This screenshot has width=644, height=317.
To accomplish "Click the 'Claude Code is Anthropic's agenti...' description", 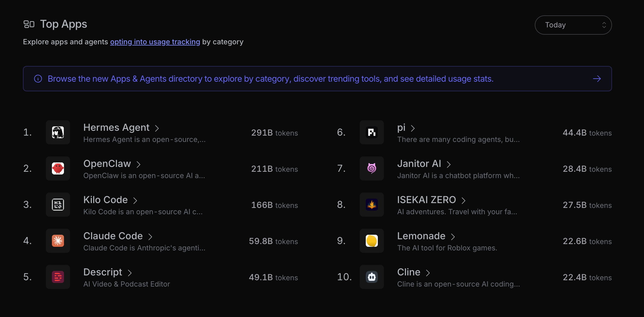I will (x=145, y=248).
